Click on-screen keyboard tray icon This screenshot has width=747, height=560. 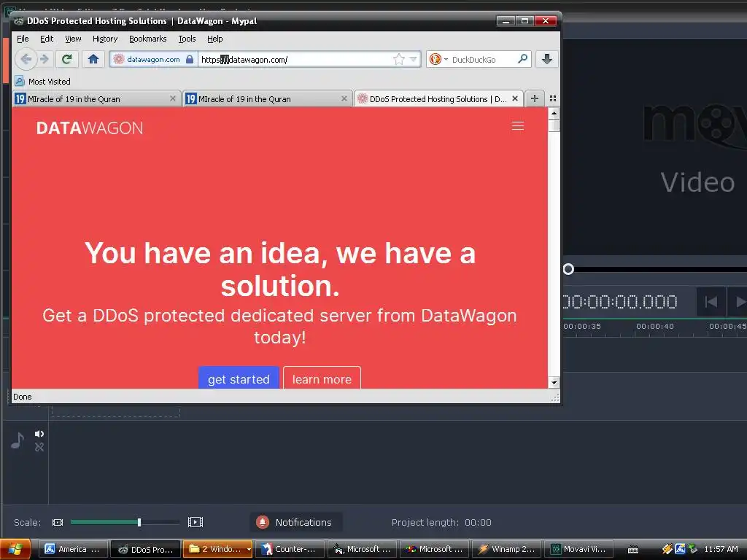click(x=632, y=550)
